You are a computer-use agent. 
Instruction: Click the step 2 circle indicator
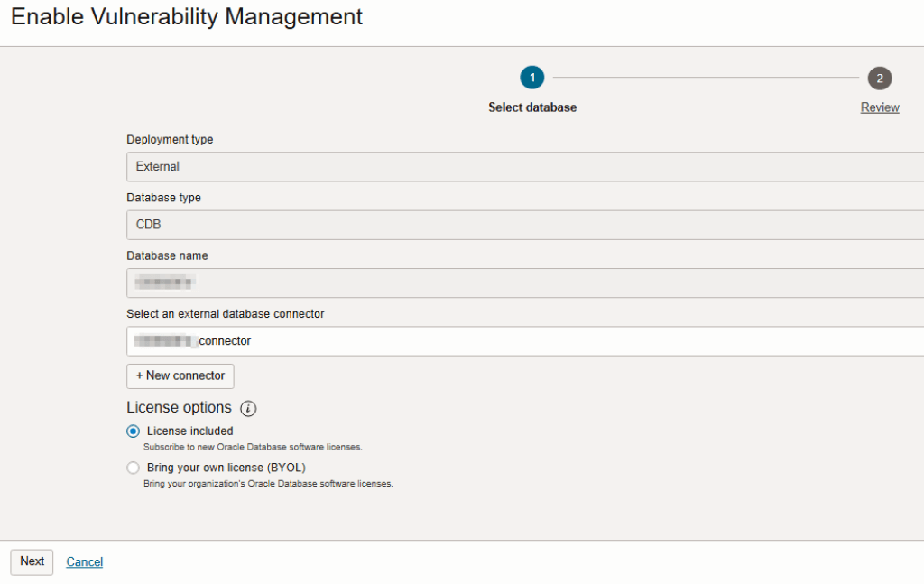(879, 78)
